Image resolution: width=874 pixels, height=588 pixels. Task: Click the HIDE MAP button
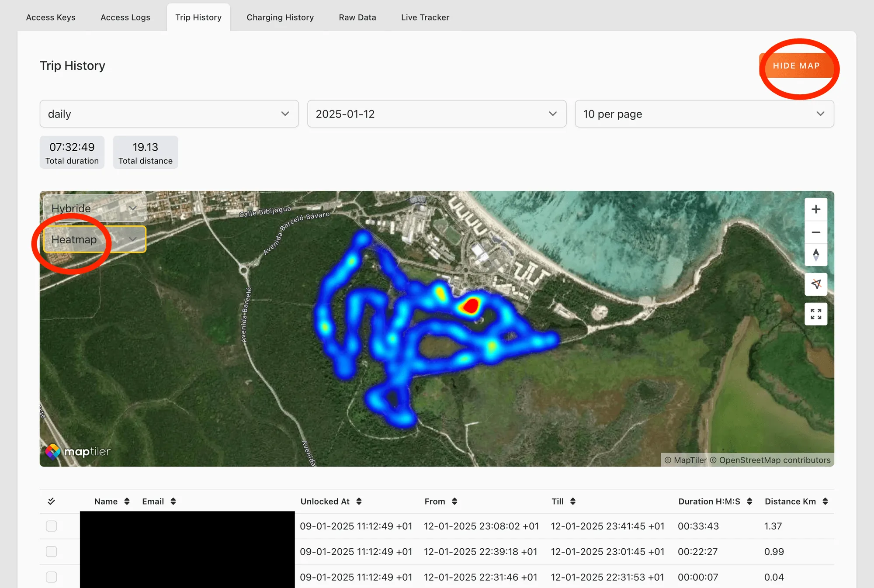click(x=796, y=66)
